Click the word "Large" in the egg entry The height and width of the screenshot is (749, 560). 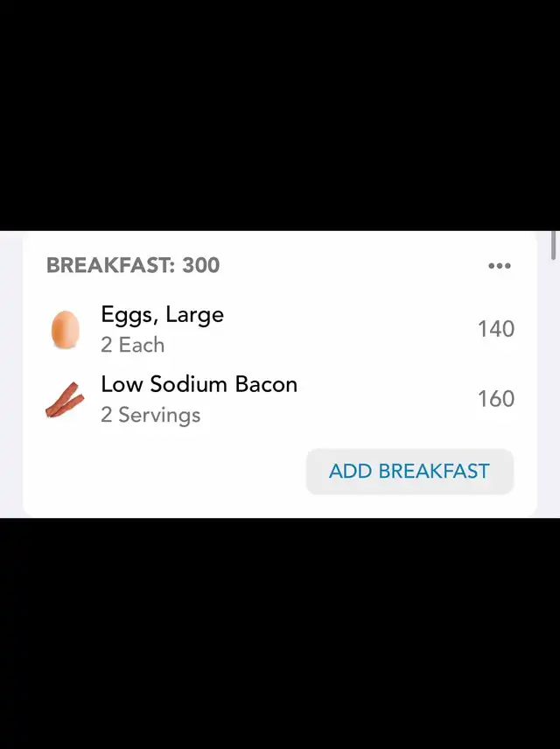coord(194,316)
